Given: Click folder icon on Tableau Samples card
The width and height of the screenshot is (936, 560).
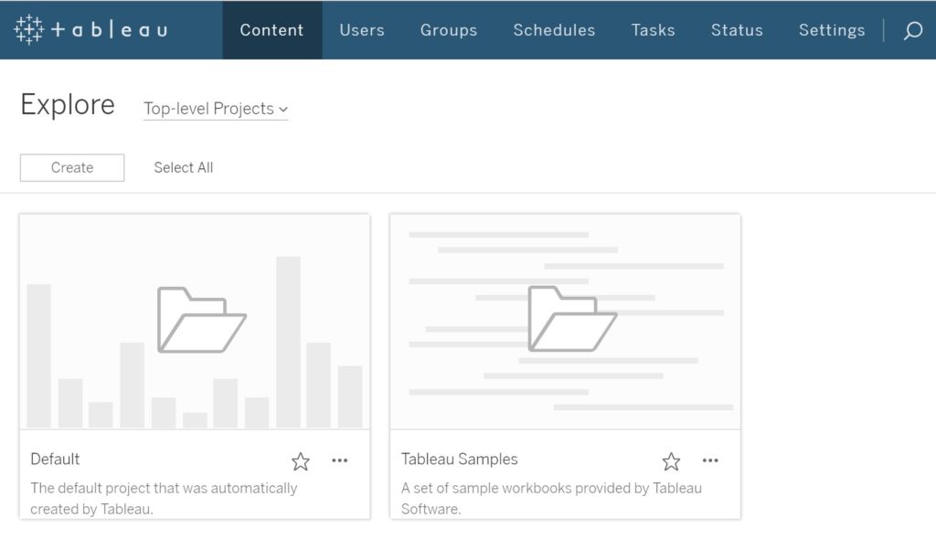Looking at the screenshot, I should click(x=572, y=319).
